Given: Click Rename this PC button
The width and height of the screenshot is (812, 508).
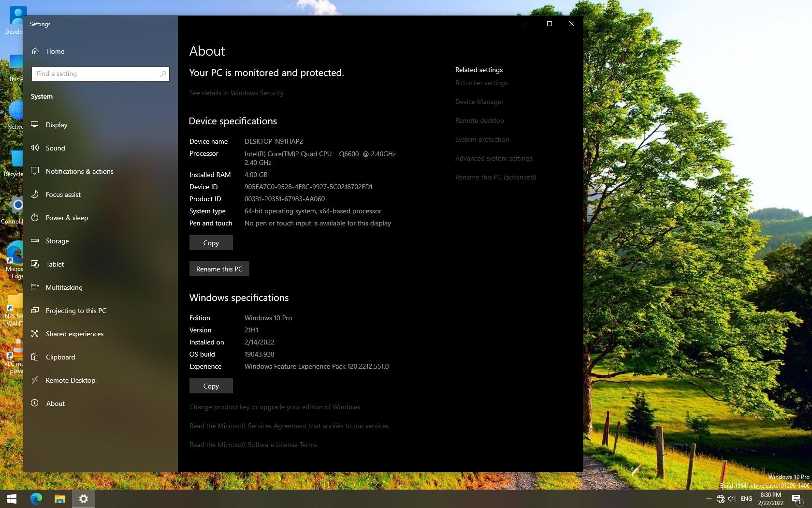Looking at the screenshot, I should coord(219,269).
